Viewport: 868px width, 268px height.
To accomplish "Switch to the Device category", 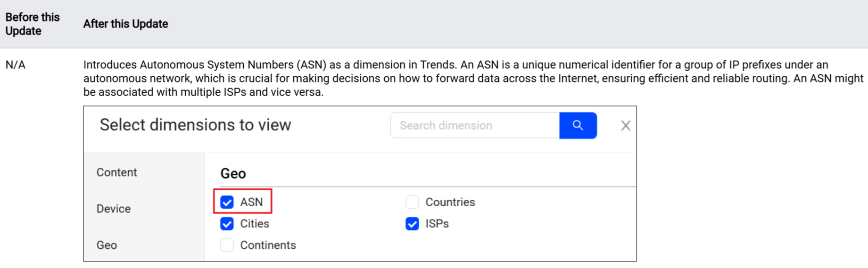I will [x=114, y=209].
